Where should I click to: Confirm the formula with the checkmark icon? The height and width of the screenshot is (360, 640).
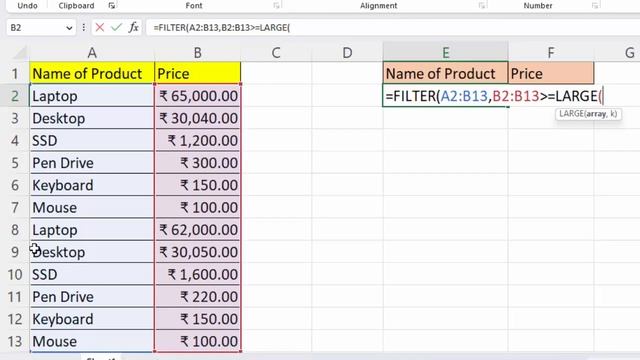[116, 27]
